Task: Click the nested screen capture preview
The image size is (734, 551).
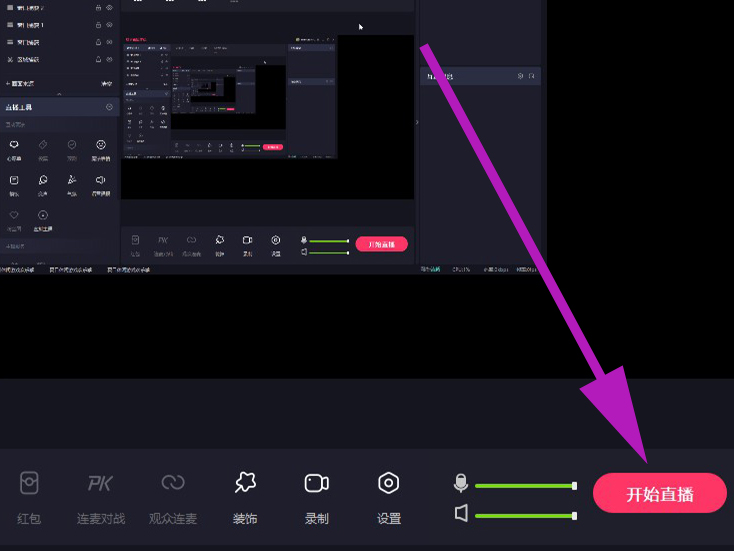Action: pos(230,97)
